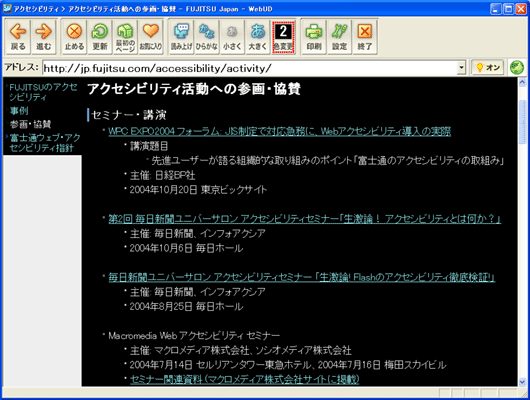530x400 pixels.
Task: Make text smaller with 小さく
Action: [232, 37]
